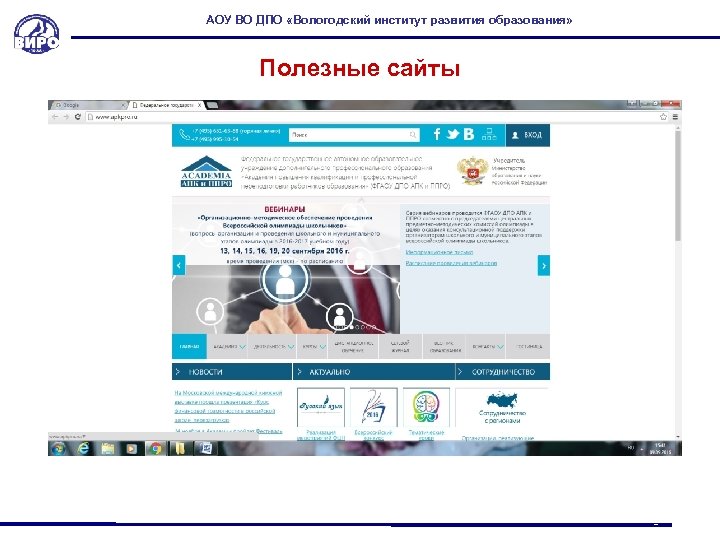Switch to Chrome on the taskbar
720x540 pixels.
click(156, 448)
